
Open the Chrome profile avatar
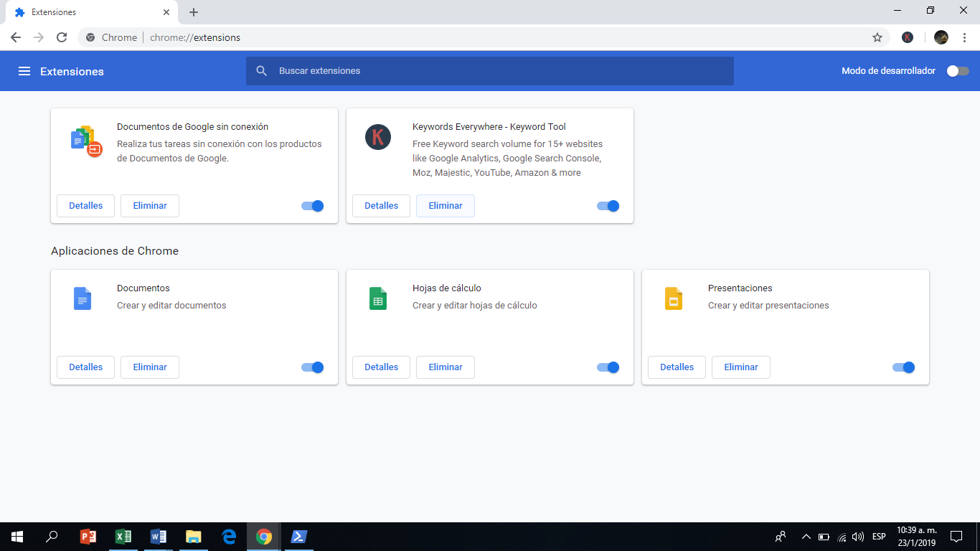(941, 37)
